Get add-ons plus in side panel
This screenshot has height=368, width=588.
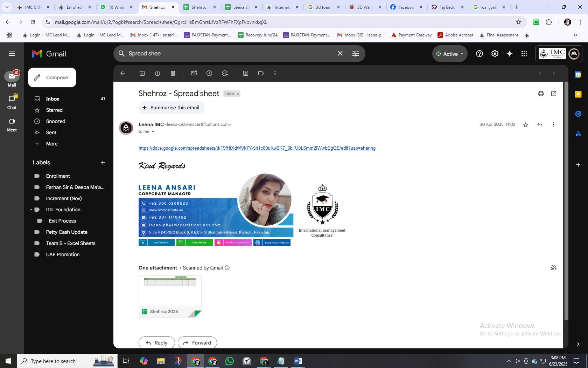tap(578, 165)
